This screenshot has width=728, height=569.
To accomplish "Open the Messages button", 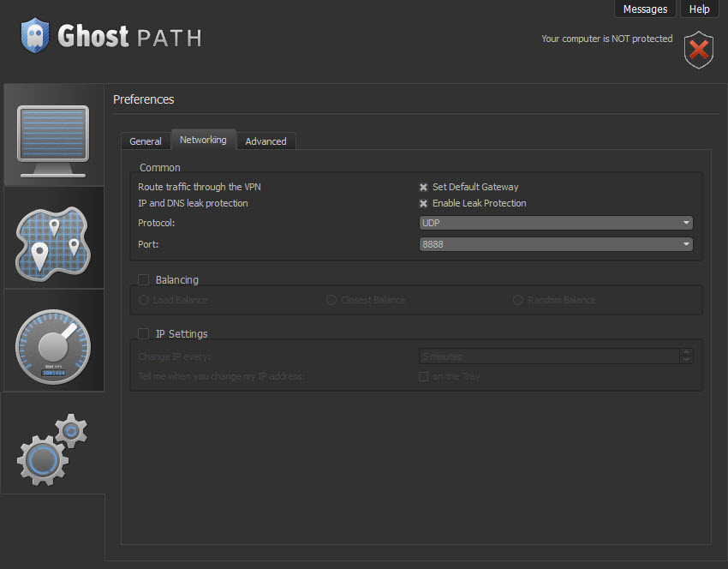I will pyautogui.click(x=645, y=9).
